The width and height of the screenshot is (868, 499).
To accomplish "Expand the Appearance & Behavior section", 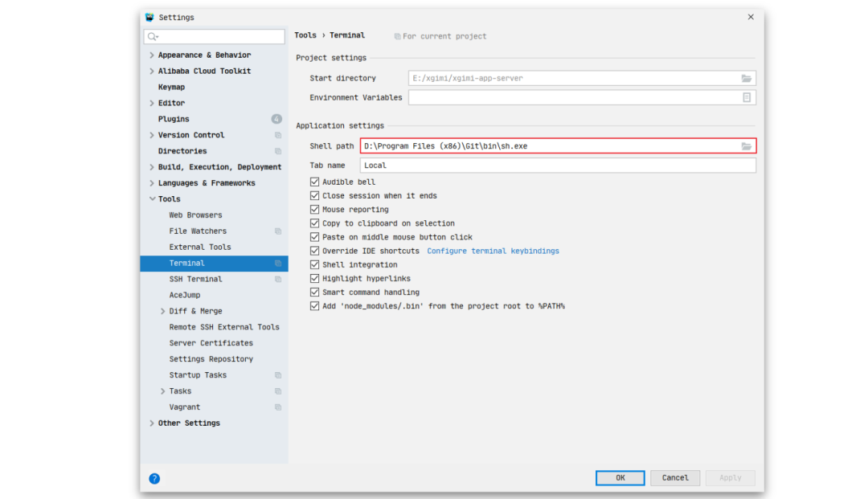I will pyautogui.click(x=152, y=55).
